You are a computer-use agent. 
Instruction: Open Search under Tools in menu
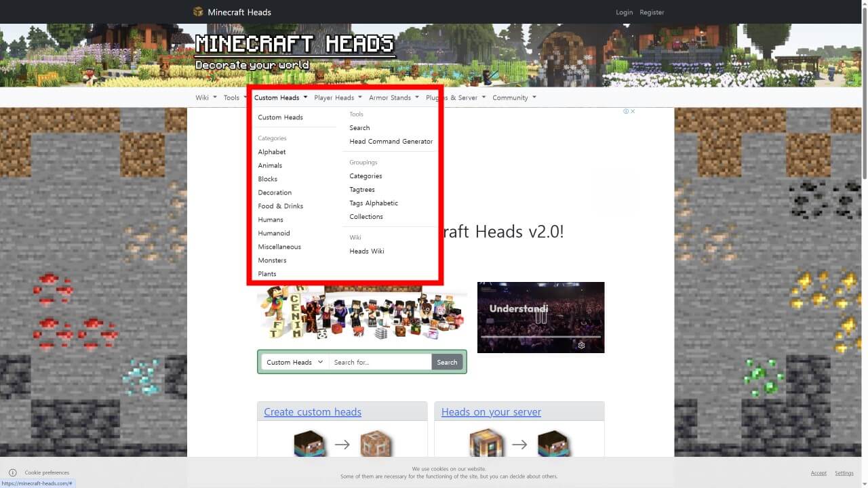click(359, 127)
